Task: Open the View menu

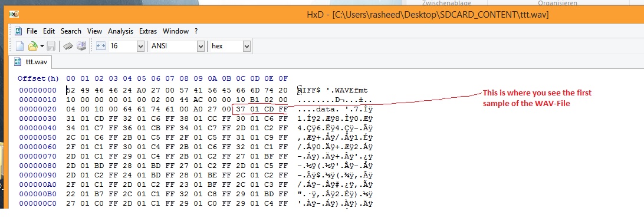Action: pos(94,31)
